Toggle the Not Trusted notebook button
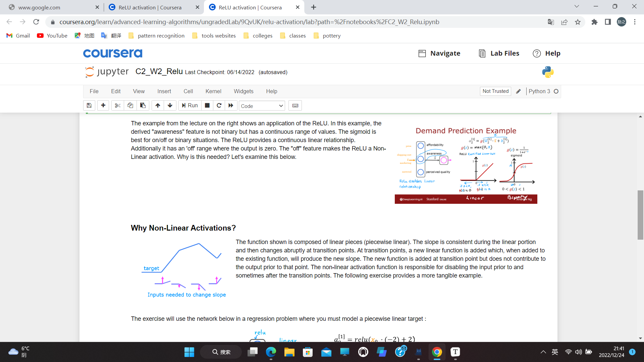Image resolution: width=644 pixels, height=362 pixels. pyautogui.click(x=495, y=91)
